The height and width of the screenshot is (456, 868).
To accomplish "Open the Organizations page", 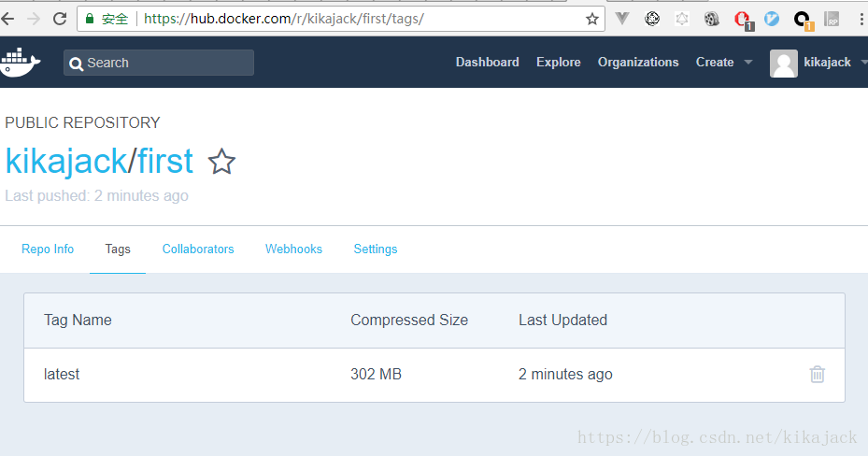I will point(638,62).
